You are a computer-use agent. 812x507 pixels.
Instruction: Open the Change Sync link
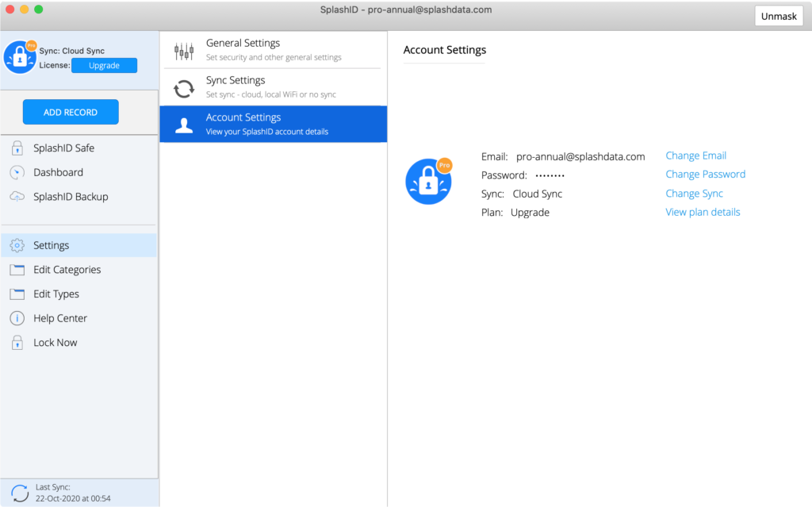[694, 194]
